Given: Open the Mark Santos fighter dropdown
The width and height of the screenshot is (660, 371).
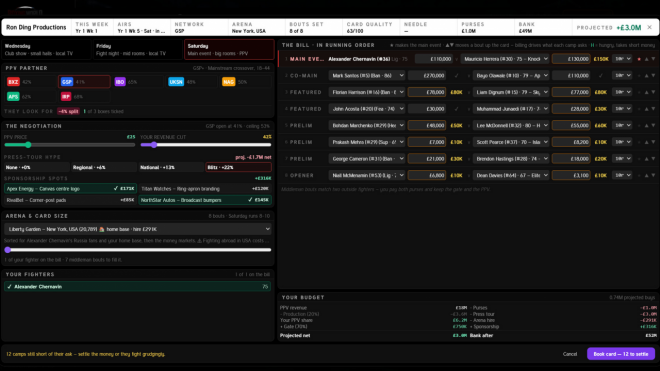Looking at the screenshot, I should click(367, 76).
